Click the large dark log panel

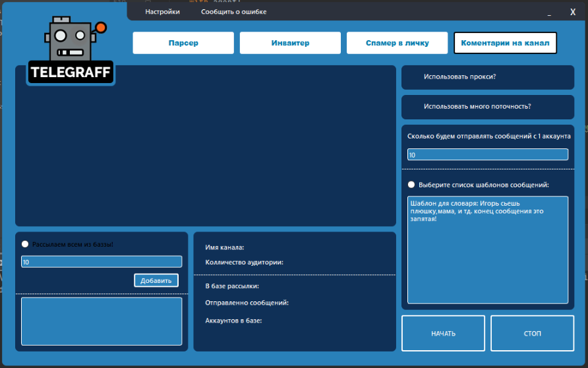pyautogui.click(x=206, y=146)
